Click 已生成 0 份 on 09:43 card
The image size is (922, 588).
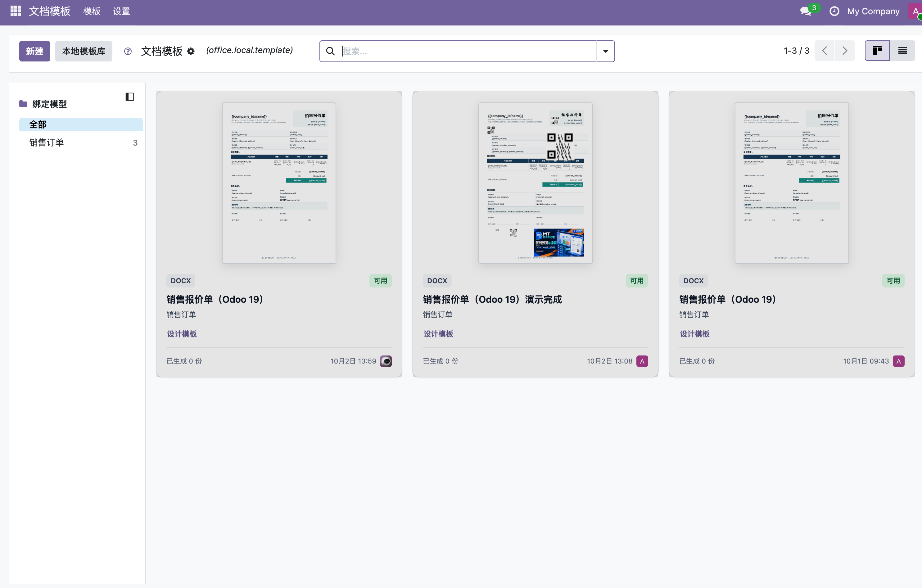(x=697, y=361)
